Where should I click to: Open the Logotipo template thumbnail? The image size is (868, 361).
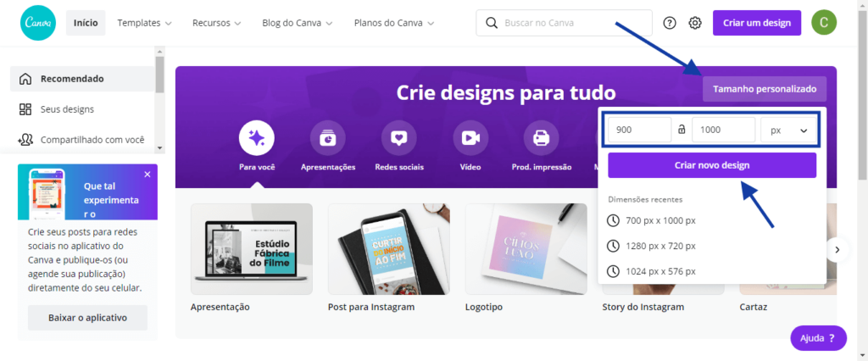526,248
